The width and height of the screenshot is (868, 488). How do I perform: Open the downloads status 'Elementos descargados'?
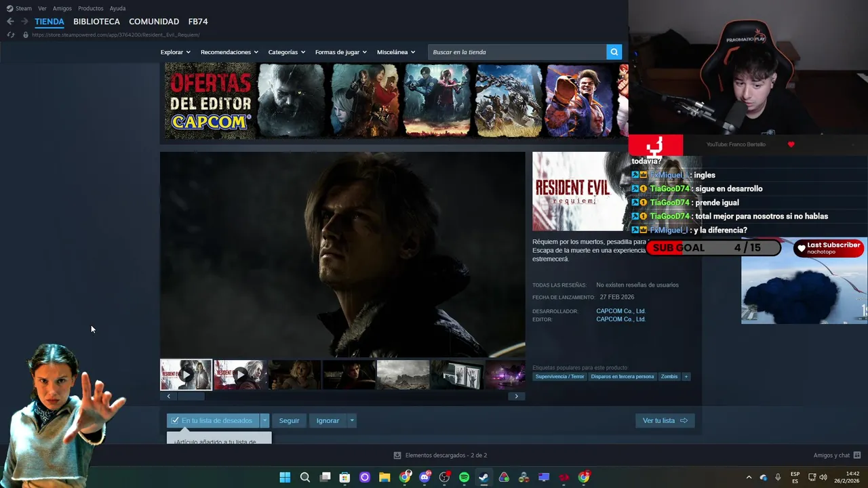440,455
